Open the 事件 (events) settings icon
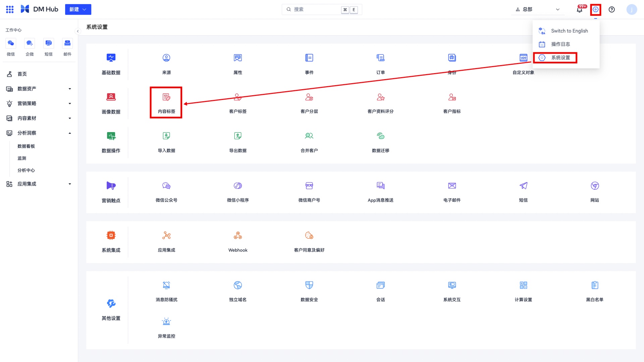Image resolution: width=644 pixels, height=362 pixels. [309, 58]
